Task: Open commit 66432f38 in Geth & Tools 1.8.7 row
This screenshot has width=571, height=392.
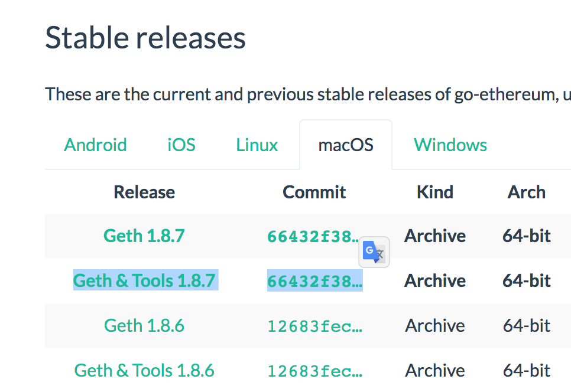Action: click(x=315, y=281)
